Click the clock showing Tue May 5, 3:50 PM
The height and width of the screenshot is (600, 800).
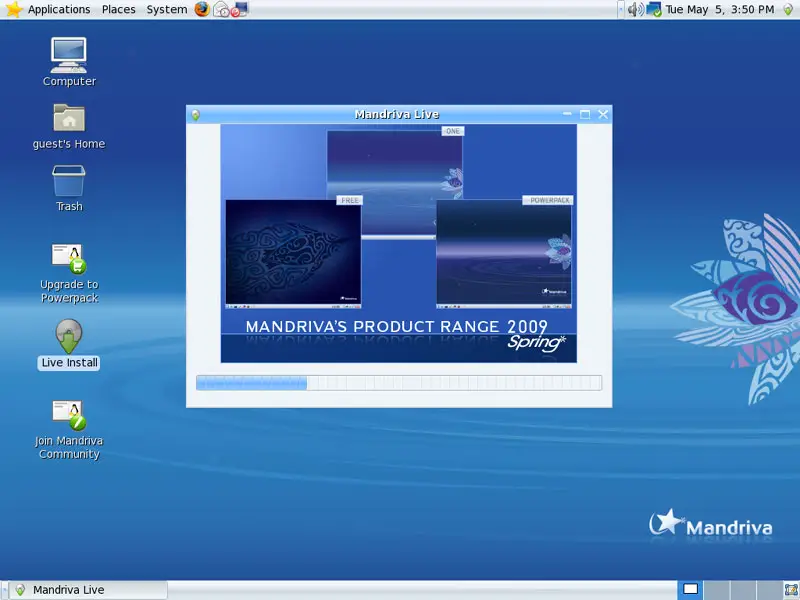pos(719,9)
